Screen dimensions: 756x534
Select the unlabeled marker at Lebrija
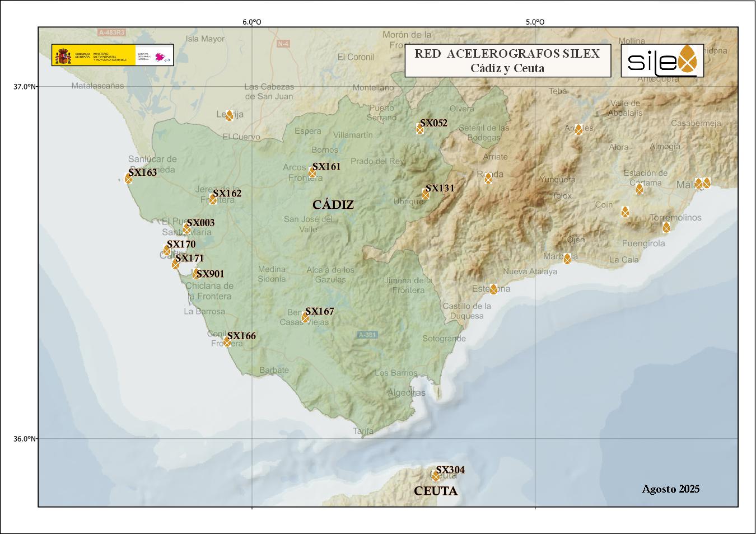pyautogui.click(x=229, y=116)
